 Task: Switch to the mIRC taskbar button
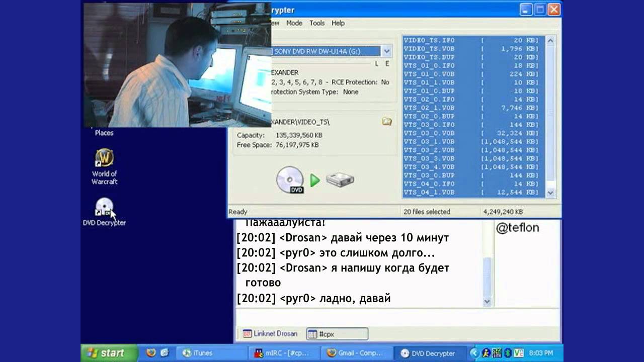click(284, 353)
